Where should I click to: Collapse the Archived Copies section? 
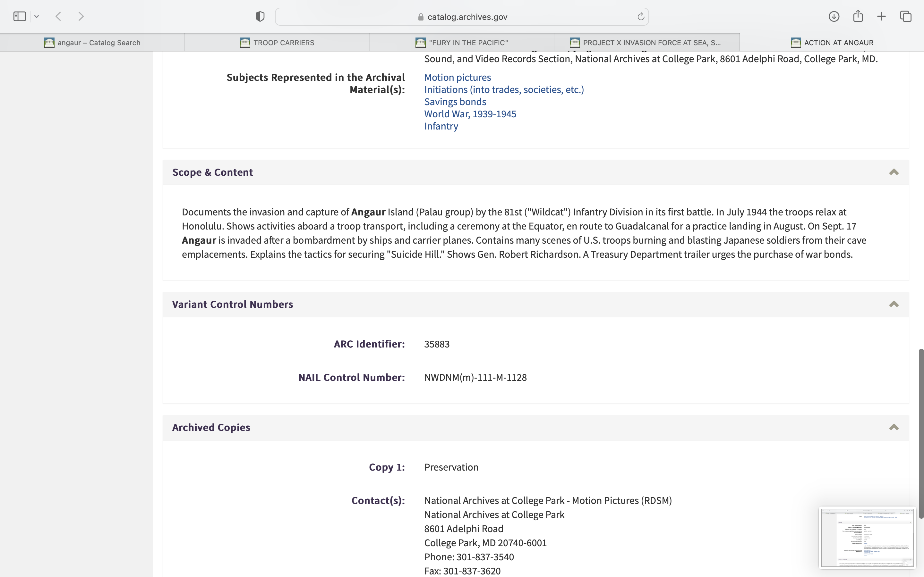point(894,427)
